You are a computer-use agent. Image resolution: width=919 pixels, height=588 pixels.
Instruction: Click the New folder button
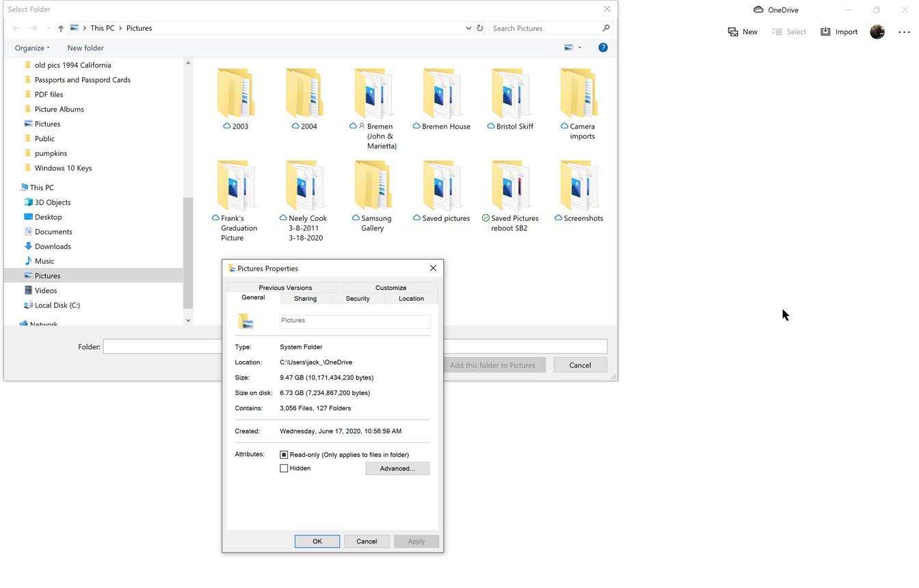click(x=85, y=48)
